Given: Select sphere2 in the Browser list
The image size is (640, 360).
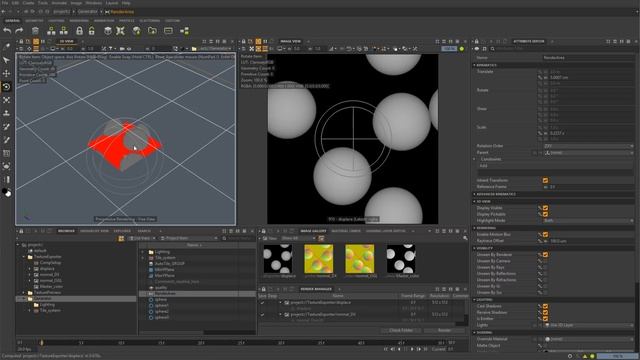Looking at the screenshot, I should point(162,311).
